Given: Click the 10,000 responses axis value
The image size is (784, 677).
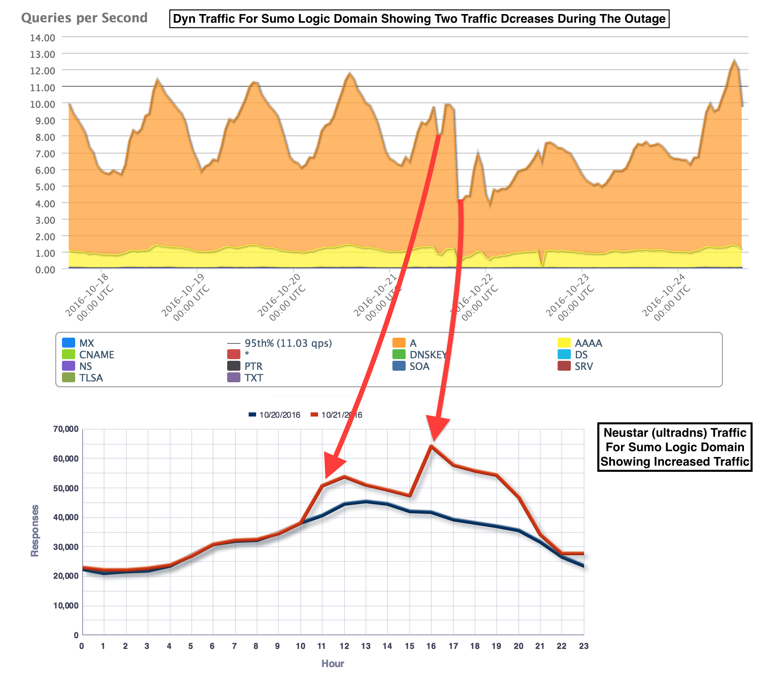Looking at the screenshot, I should [66, 606].
